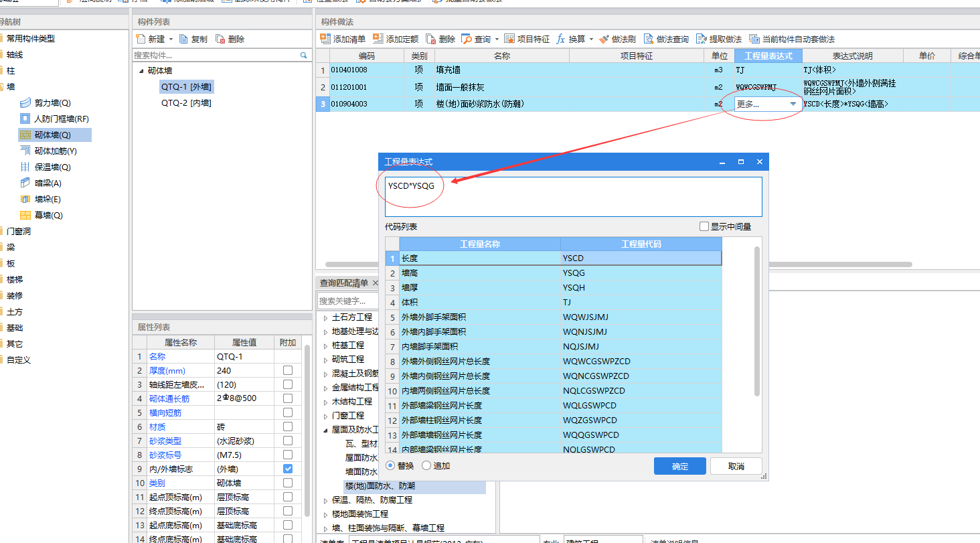The width and height of the screenshot is (980, 543).
Task: Switch to 查询匹配清单 tab
Action: point(344,283)
